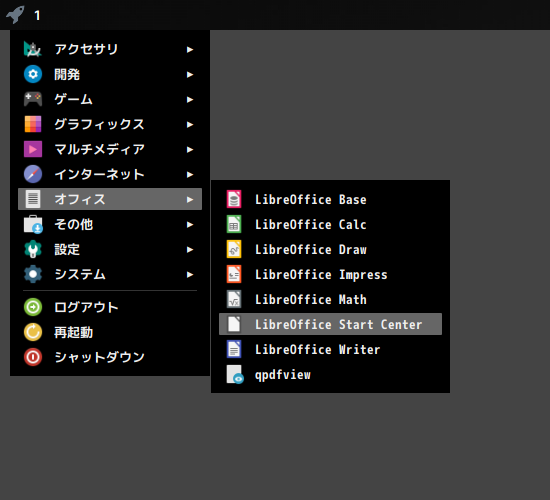Screen dimensions: 550x500
Task: Click the yellow 再起動 restart icon
Action: (x=33, y=332)
